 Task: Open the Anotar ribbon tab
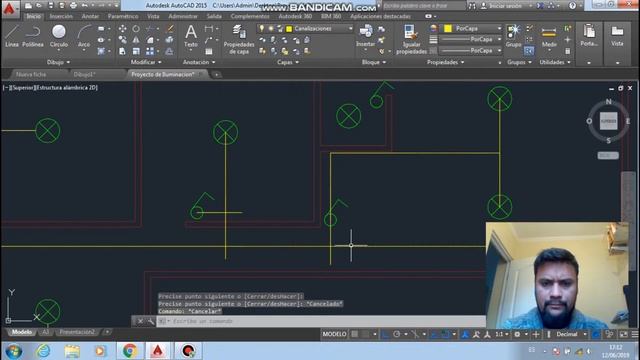click(x=90, y=16)
